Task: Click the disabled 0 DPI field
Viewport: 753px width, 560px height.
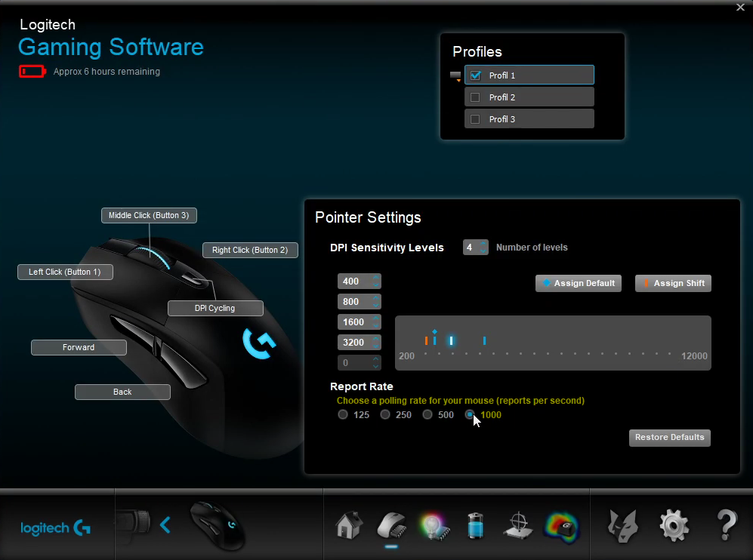Action: pos(360,363)
